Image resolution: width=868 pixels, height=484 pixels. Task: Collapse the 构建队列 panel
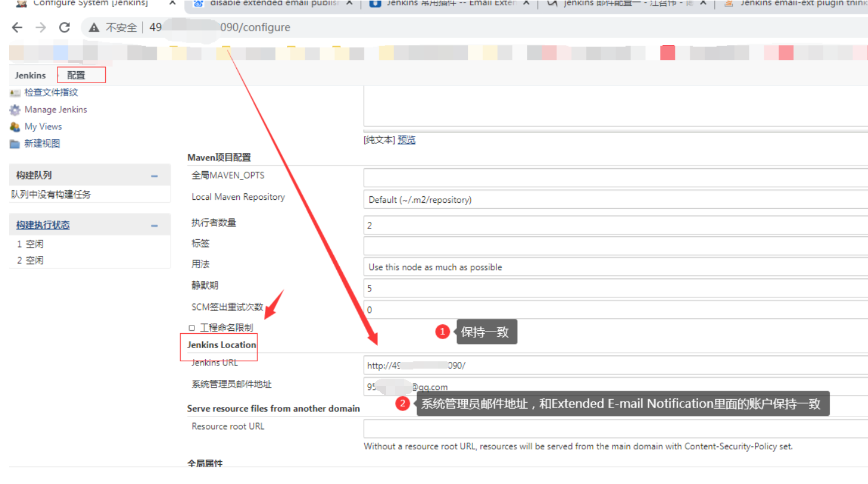(x=154, y=176)
